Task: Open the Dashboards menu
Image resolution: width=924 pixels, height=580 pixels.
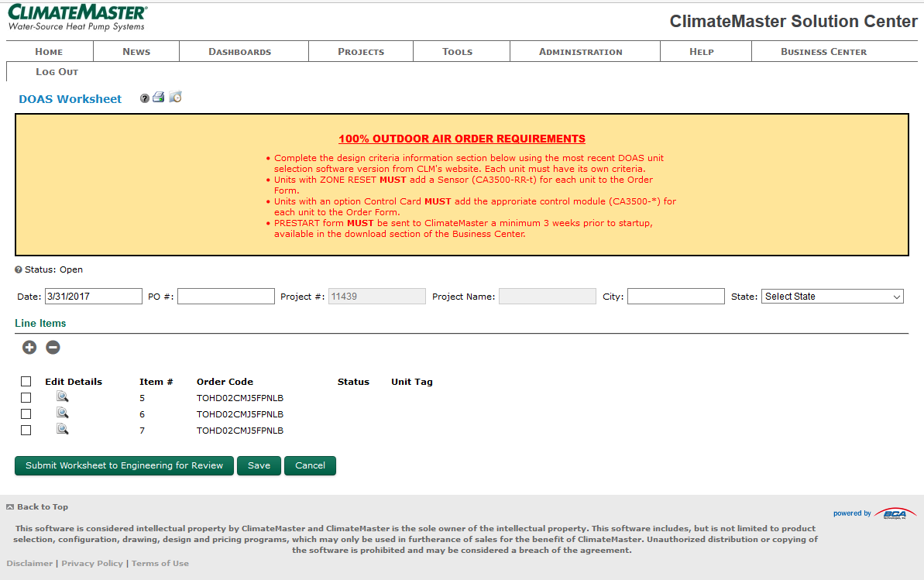Action: click(x=240, y=52)
